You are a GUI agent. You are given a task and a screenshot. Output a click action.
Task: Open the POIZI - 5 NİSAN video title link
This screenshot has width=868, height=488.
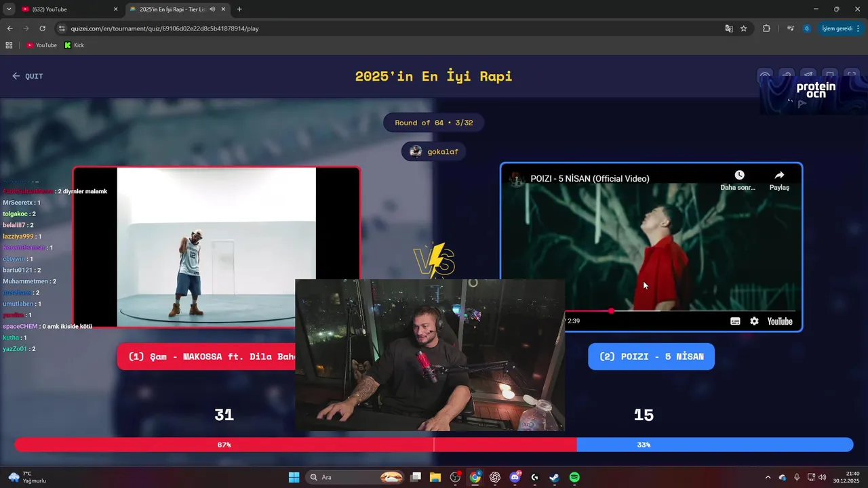click(590, 179)
